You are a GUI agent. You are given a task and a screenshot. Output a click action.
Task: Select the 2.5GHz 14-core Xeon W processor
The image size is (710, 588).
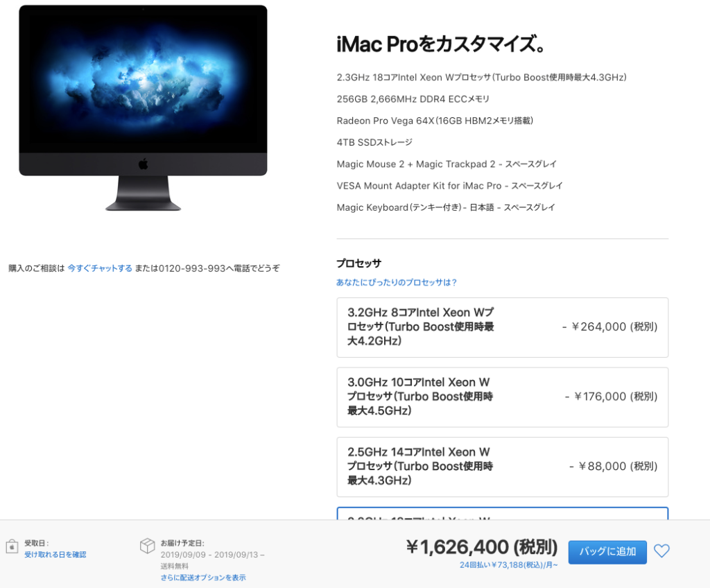click(502, 467)
